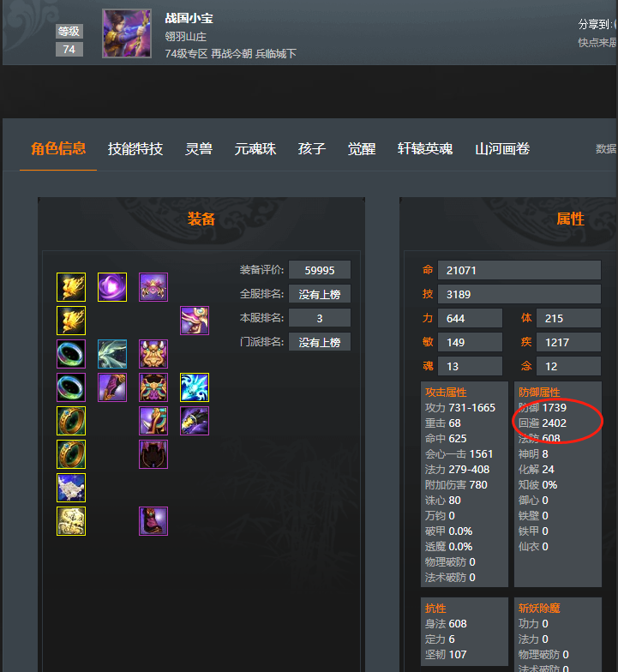Select the golden scroll equipment icon

pyautogui.click(x=71, y=521)
